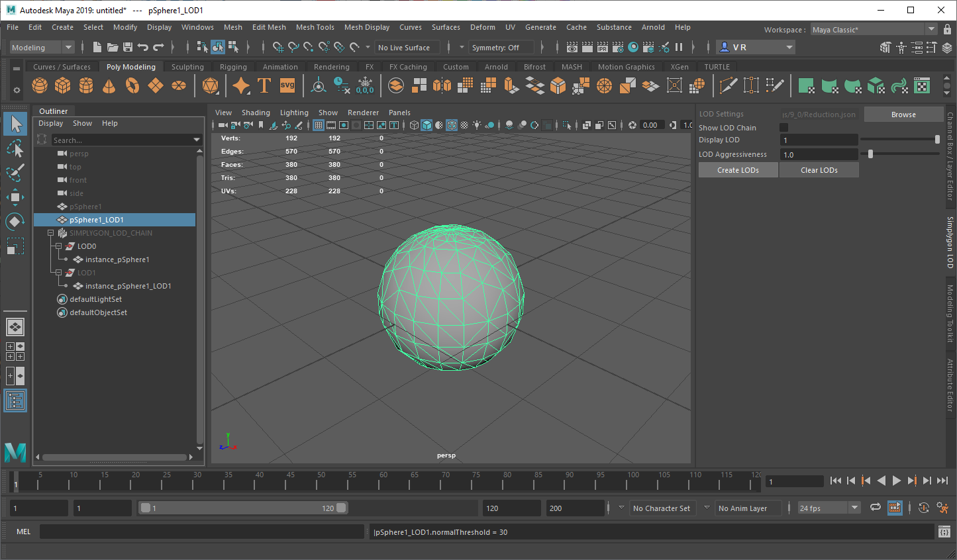Activate the Move tool in toolbox
Screen dimensions: 957x560
(x=15, y=197)
